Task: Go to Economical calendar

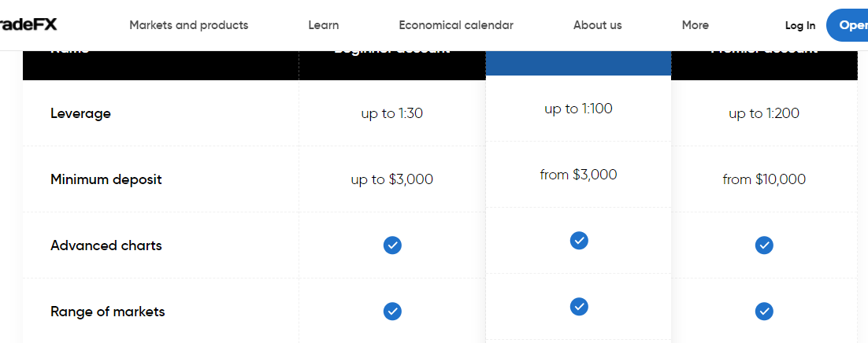Action: click(456, 25)
